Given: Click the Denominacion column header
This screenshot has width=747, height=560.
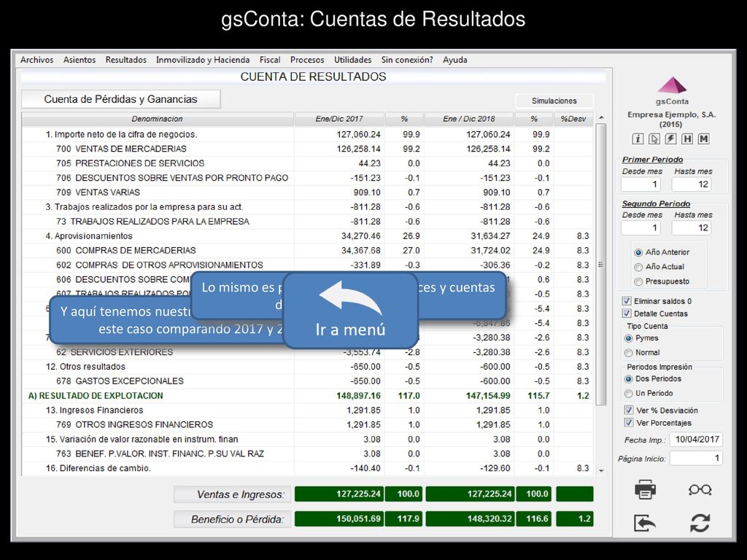Looking at the screenshot, I should pyautogui.click(x=158, y=119).
